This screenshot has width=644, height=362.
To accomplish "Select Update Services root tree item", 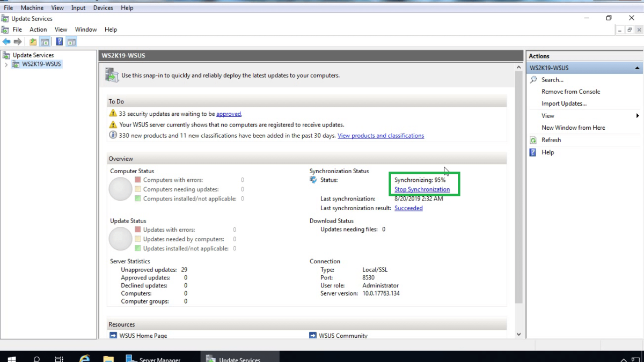I will 33,55.
